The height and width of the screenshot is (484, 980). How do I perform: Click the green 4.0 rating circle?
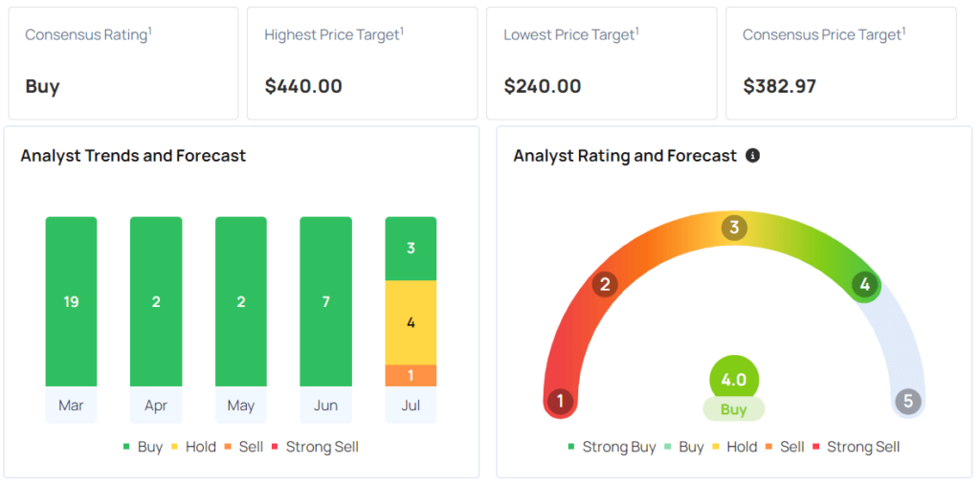coord(734,379)
